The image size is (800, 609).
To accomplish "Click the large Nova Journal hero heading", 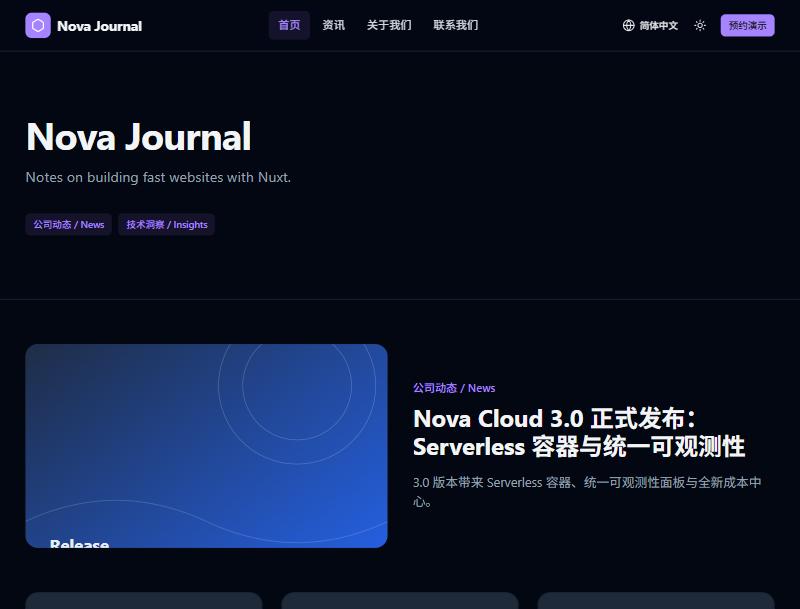I will pos(139,137).
